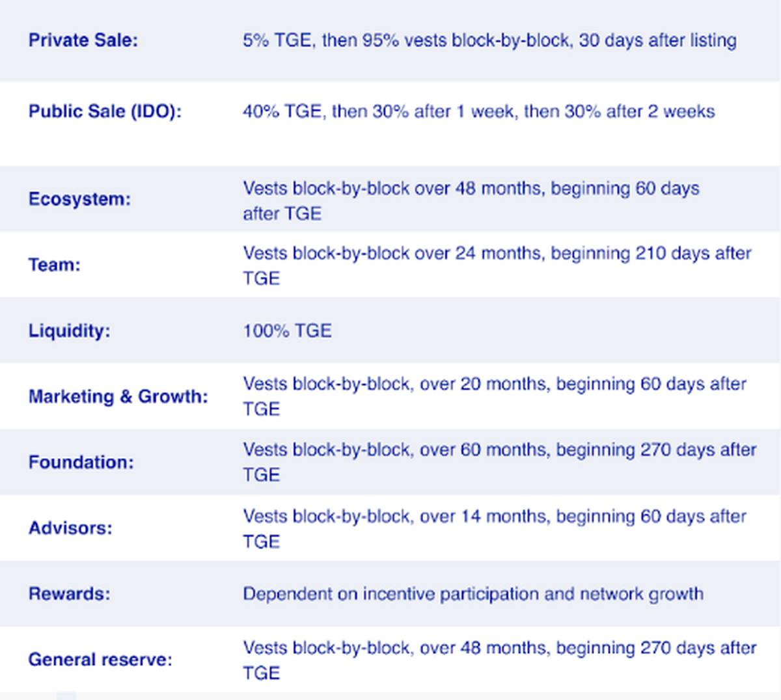781x700 pixels.
Task: Click the 14 months advisors vesting text
Action: (x=495, y=528)
